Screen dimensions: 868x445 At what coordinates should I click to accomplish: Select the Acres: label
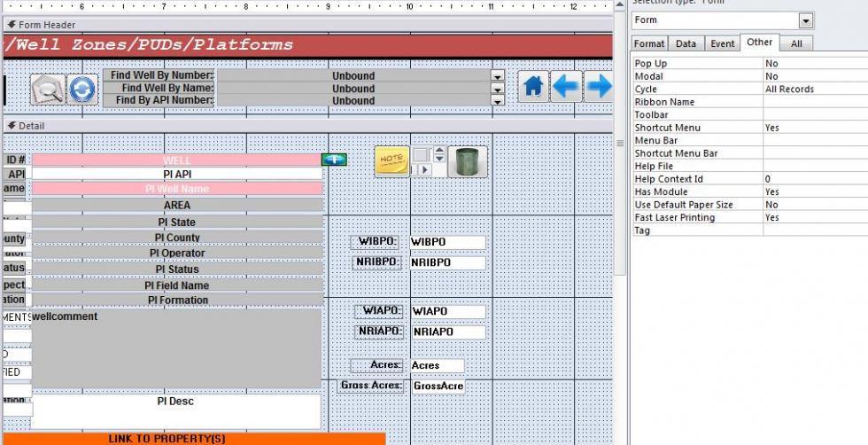(377, 366)
